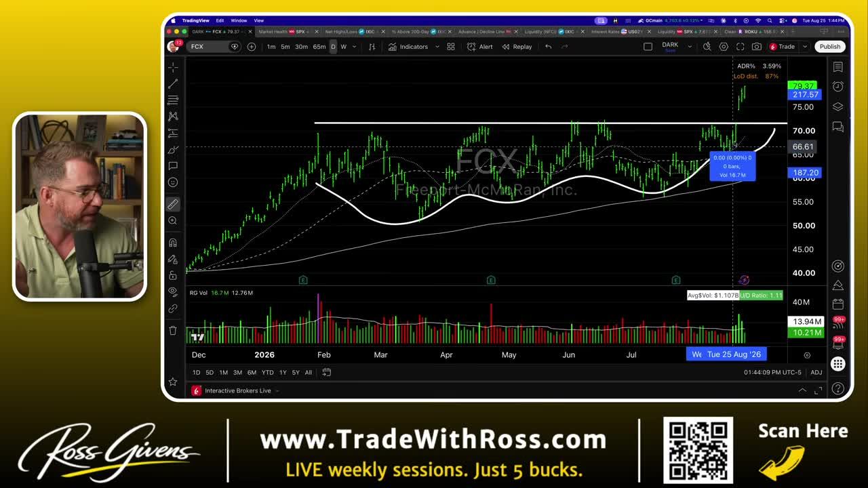Activate the zoom-in tool
868x488 pixels.
173,220
